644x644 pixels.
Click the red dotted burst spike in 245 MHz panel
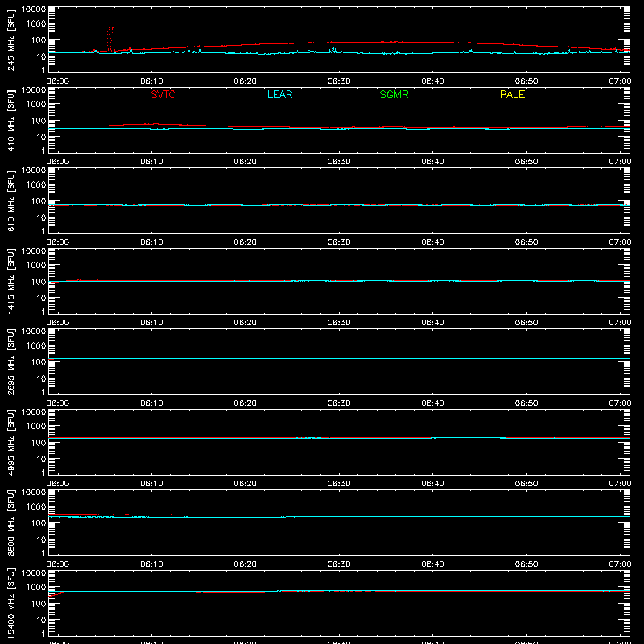click(110, 39)
